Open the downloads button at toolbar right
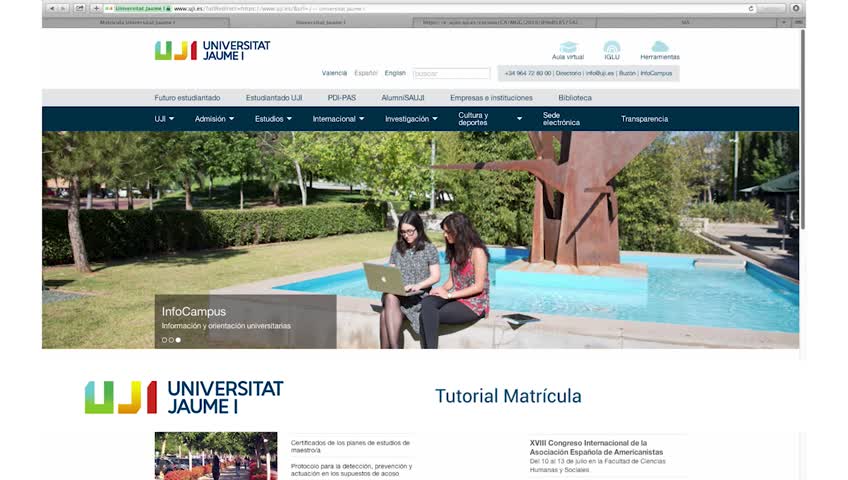The width and height of the screenshot is (848, 480). point(796,9)
